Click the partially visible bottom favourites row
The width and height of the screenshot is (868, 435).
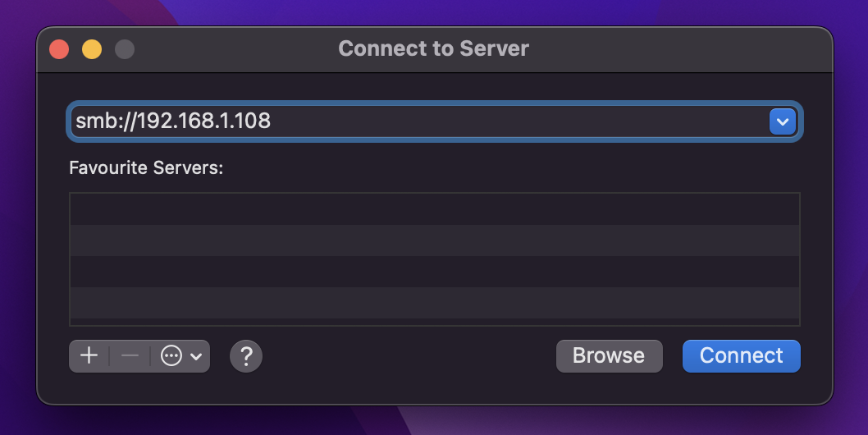tap(434, 322)
